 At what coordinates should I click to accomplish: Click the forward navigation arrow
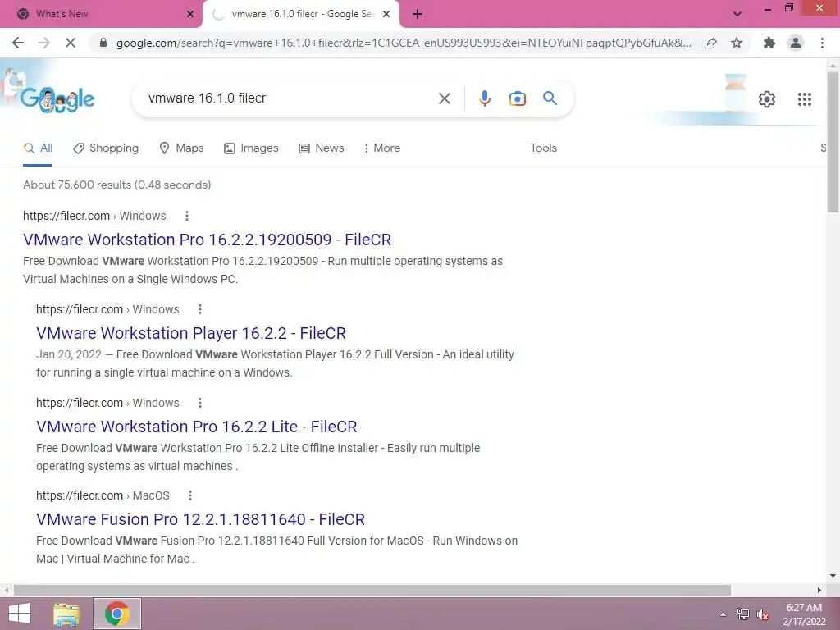coord(44,43)
